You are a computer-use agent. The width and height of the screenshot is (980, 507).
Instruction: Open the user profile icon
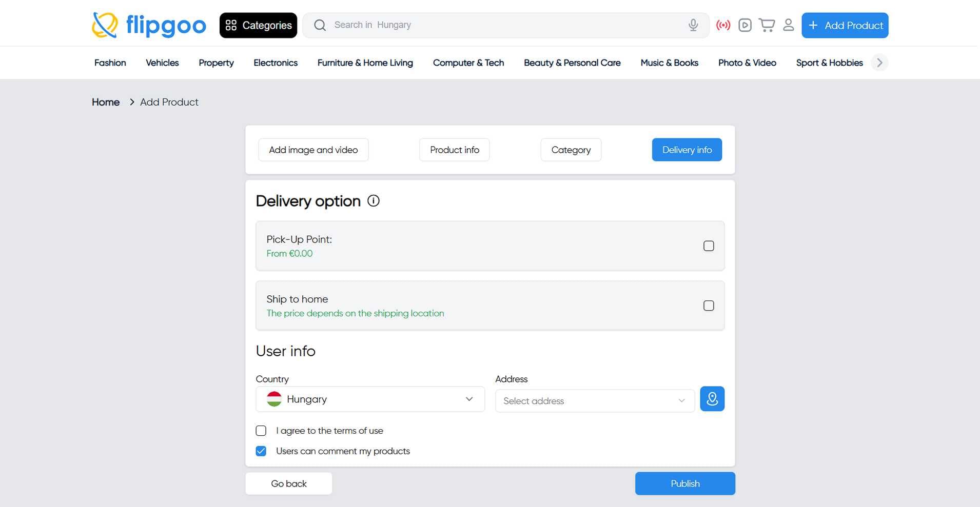pos(788,25)
